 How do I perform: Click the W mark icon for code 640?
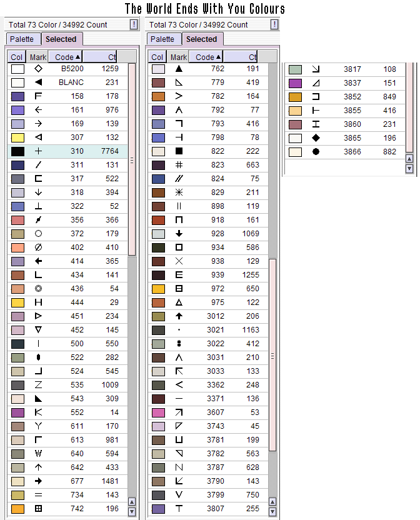pyautogui.click(x=39, y=454)
